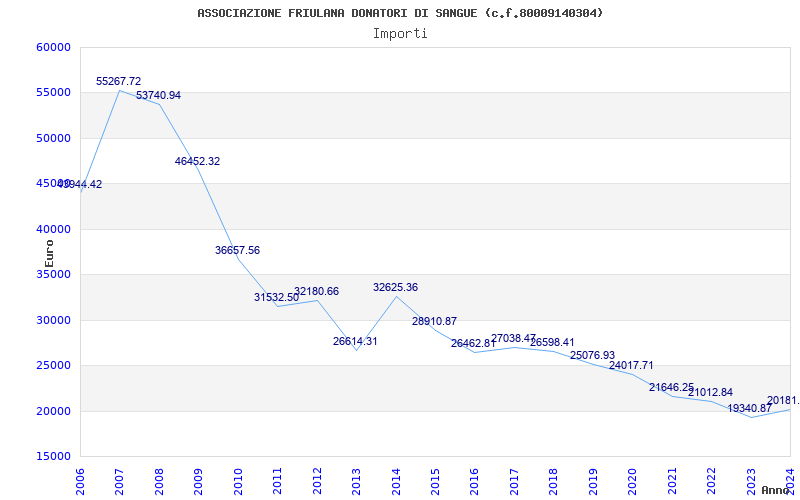The width and height of the screenshot is (800, 500).
Task: Click the data label 53740.94
Action: [158, 95]
